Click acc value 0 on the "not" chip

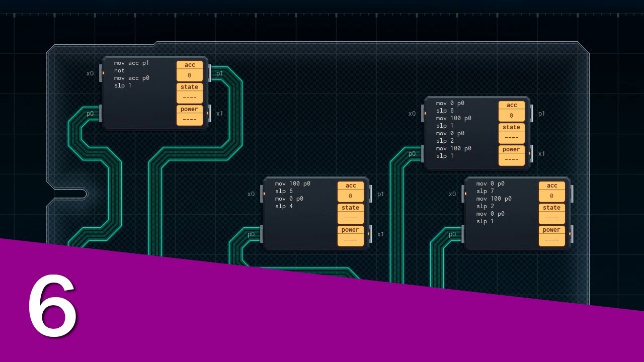coord(190,75)
